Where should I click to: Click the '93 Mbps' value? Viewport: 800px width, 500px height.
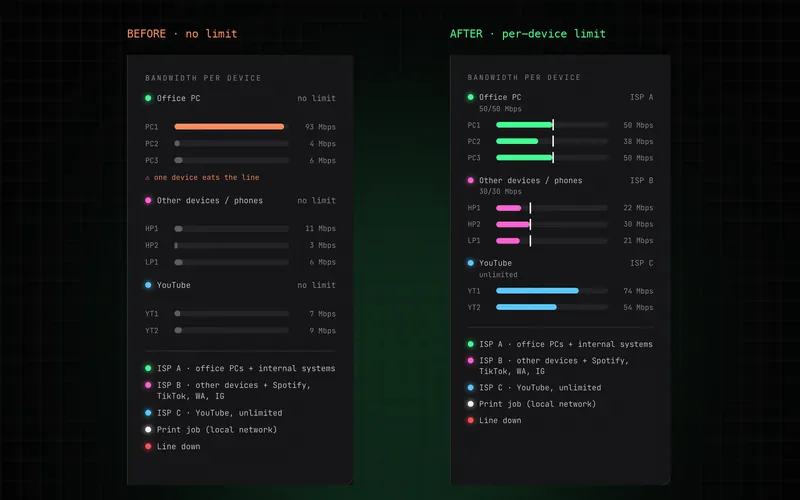pyautogui.click(x=320, y=127)
